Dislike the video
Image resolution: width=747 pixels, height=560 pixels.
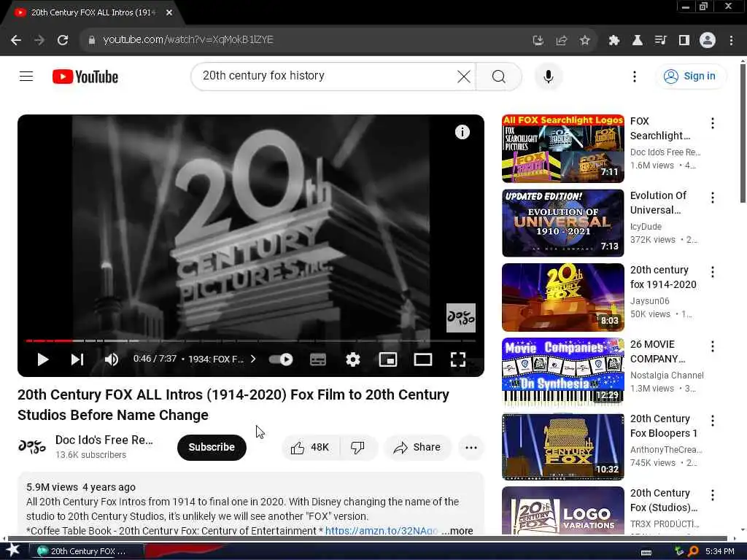[x=358, y=447]
